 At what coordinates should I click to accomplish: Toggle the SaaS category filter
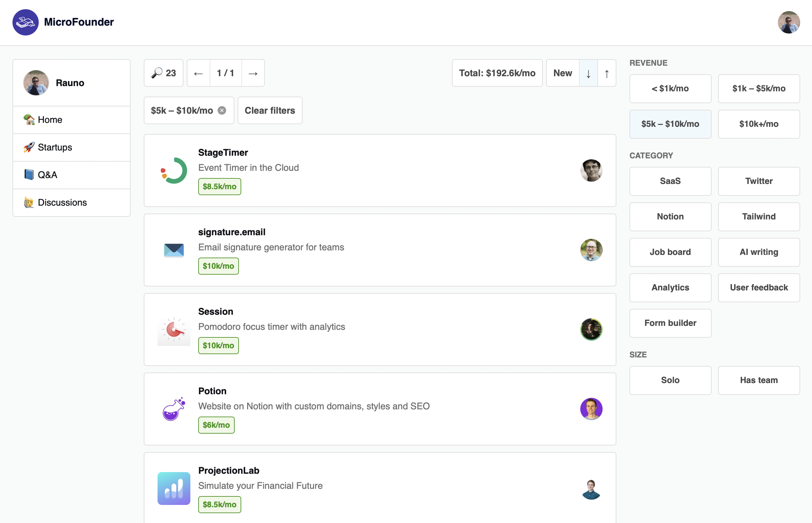click(x=670, y=181)
